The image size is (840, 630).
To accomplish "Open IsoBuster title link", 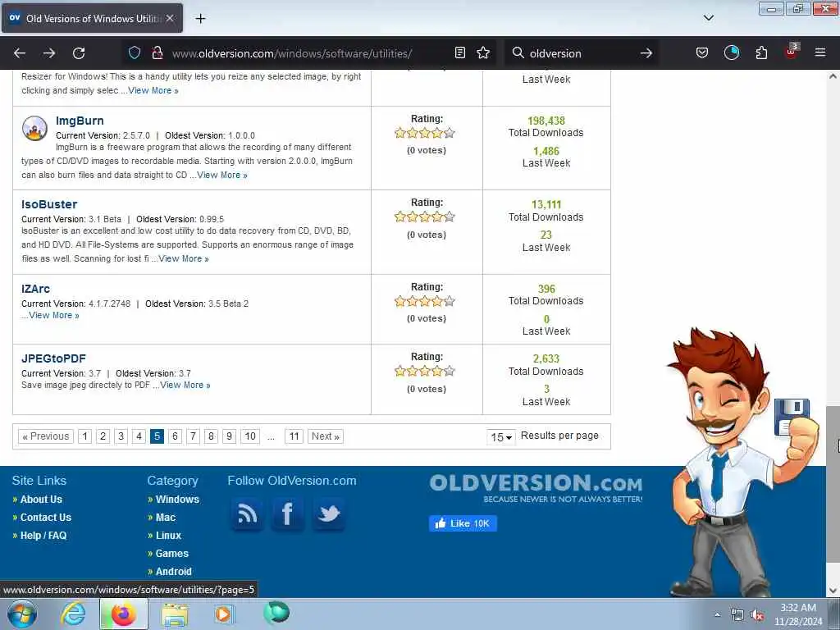I will pos(49,204).
